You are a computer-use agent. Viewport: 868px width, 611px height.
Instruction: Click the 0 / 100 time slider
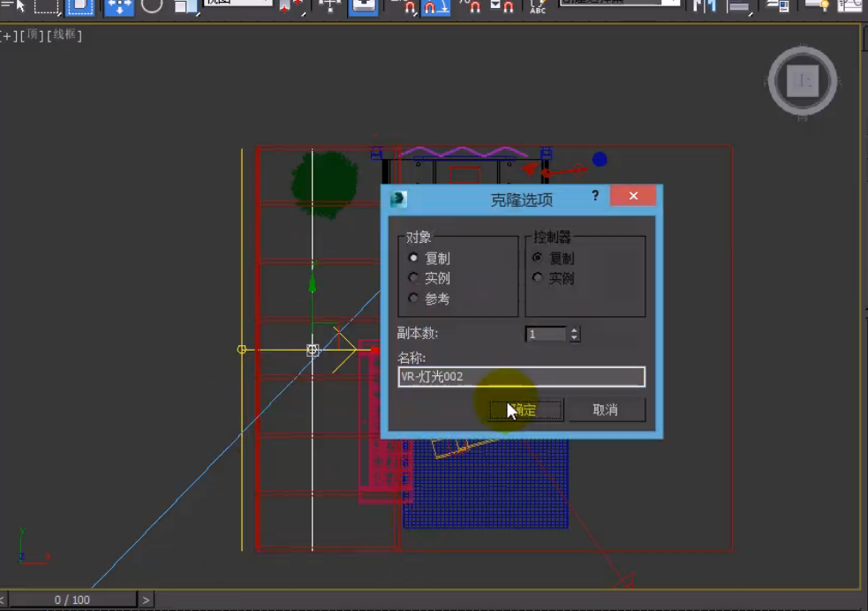tap(72, 600)
